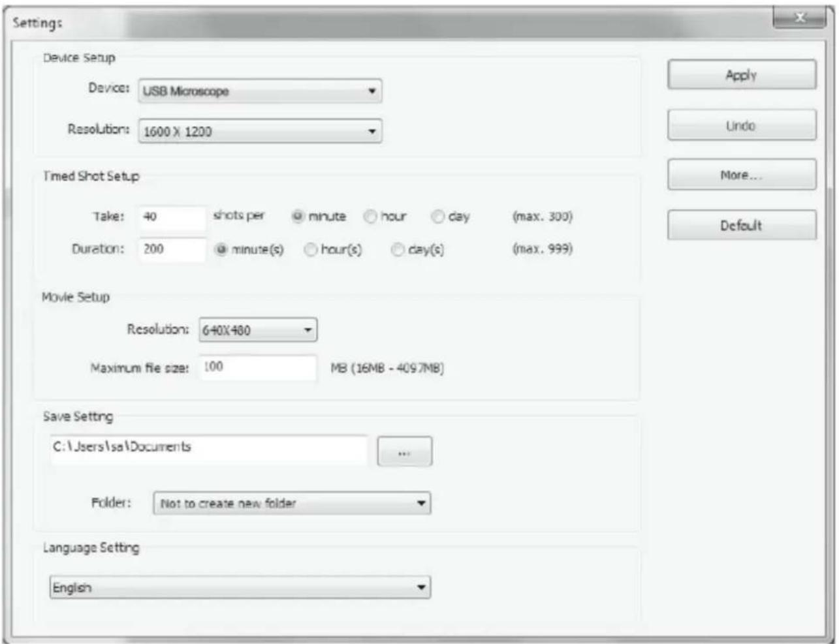Click the "MB (16MB - 4097MB)" text
This screenshot has width=839, height=644.
click(x=387, y=368)
